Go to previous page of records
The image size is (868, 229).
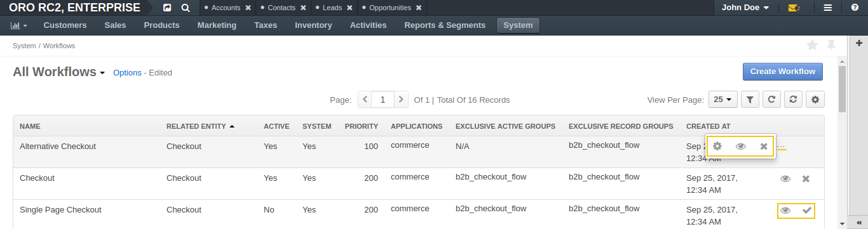(365, 100)
